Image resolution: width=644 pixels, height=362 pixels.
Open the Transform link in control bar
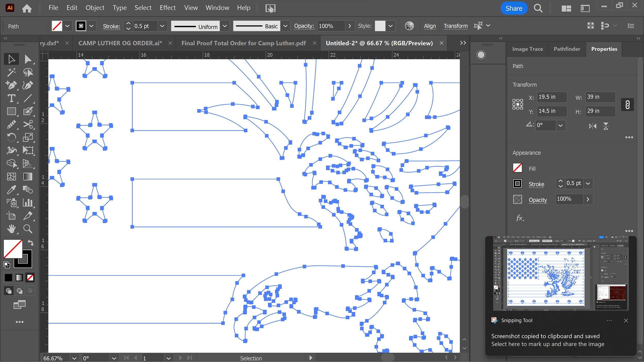point(455,26)
